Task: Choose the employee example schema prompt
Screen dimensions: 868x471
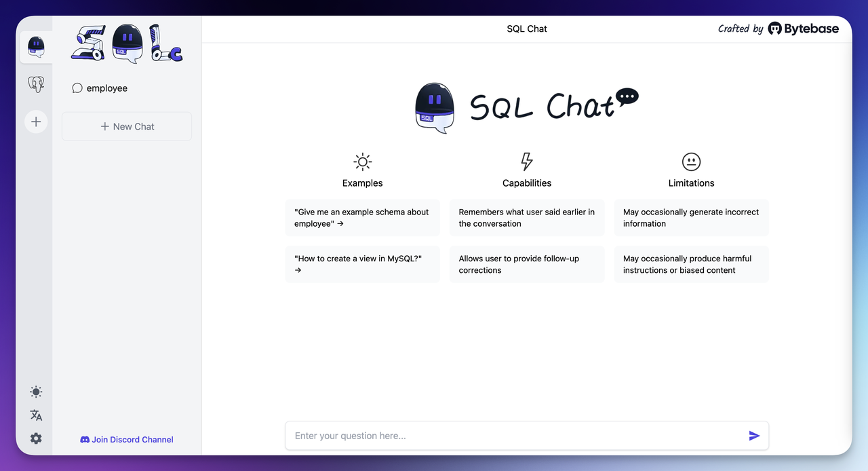Action: [x=363, y=218]
